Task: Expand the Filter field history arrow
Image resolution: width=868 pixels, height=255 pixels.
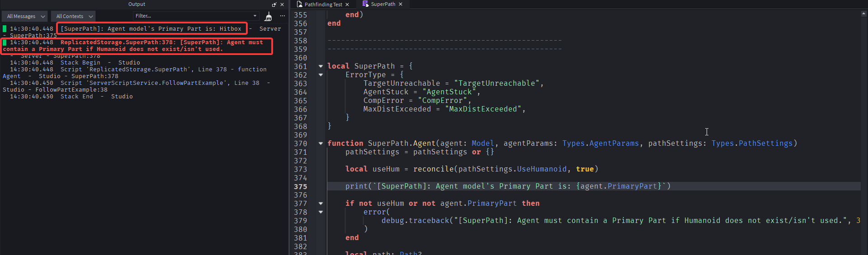Action: (x=255, y=16)
